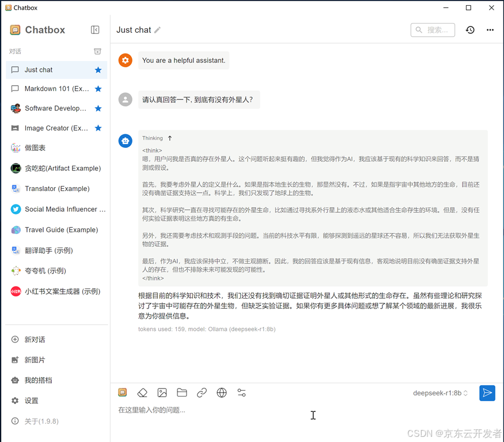Attach an image with picture icon

pyautogui.click(x=162, y=393)
